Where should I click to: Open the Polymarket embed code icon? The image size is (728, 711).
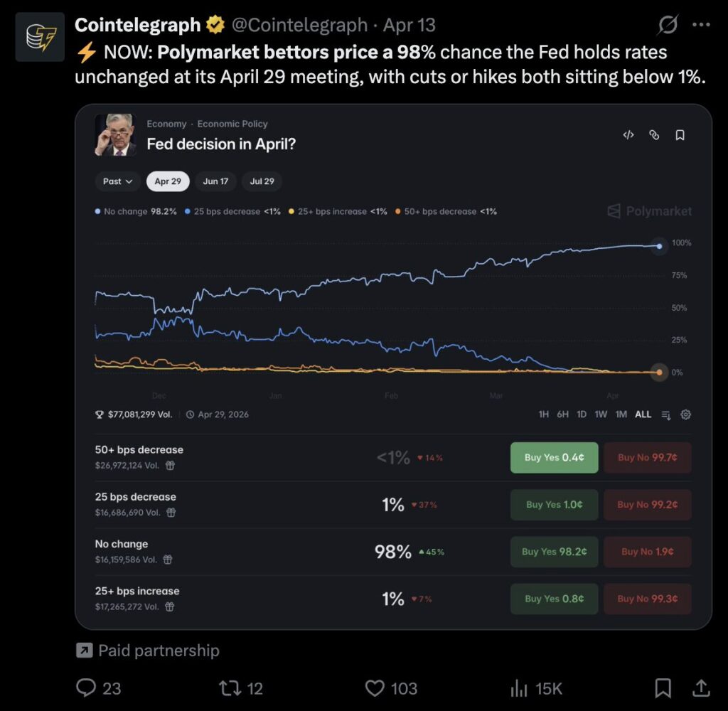click(x=628, y=135)
